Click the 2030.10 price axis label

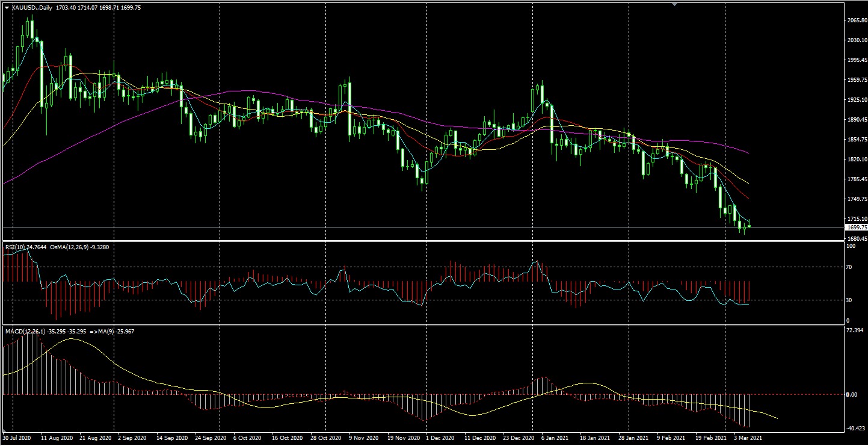(x=856, y=40)
